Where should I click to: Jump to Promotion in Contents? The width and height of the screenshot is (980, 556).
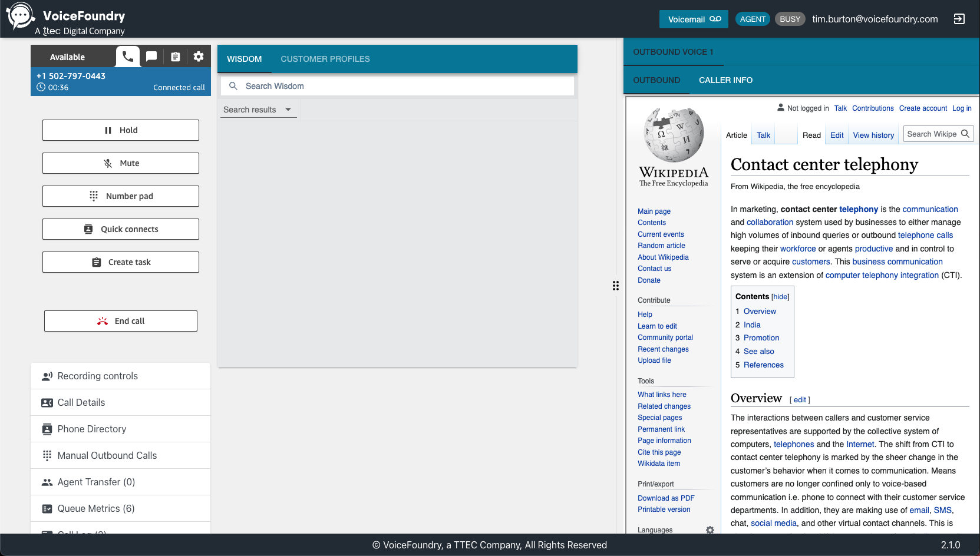pyautogui.click(x=761, y=337)
